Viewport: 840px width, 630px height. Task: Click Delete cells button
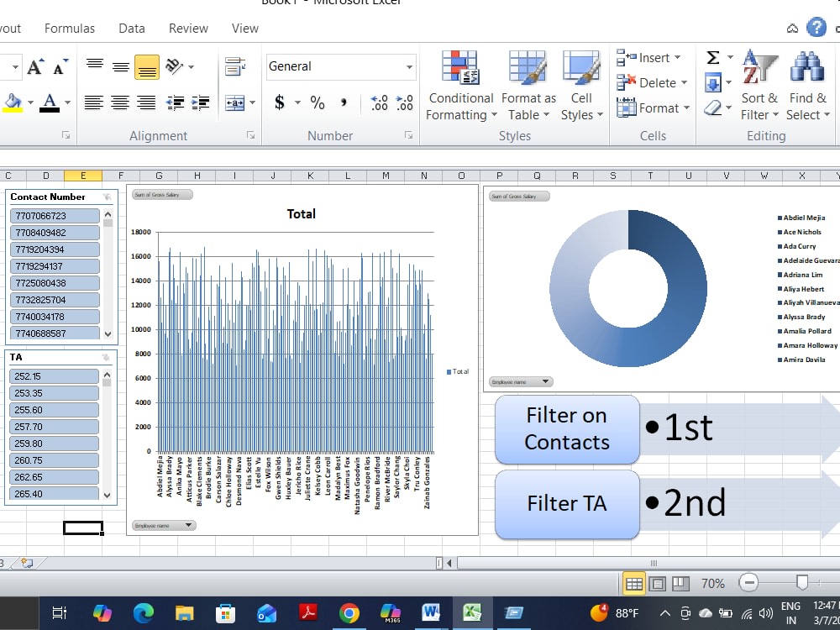coord(652,82)
